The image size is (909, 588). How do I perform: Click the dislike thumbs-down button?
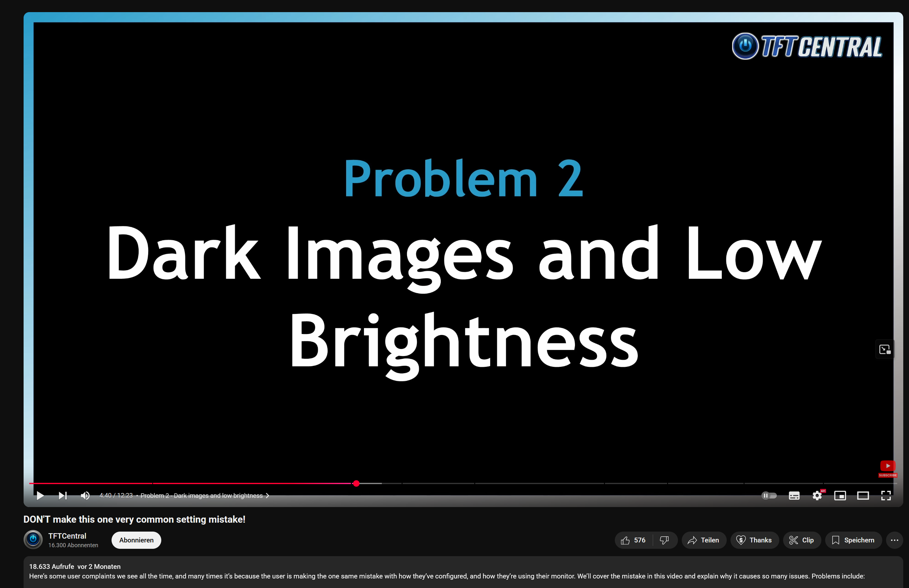tap(664, 540)
